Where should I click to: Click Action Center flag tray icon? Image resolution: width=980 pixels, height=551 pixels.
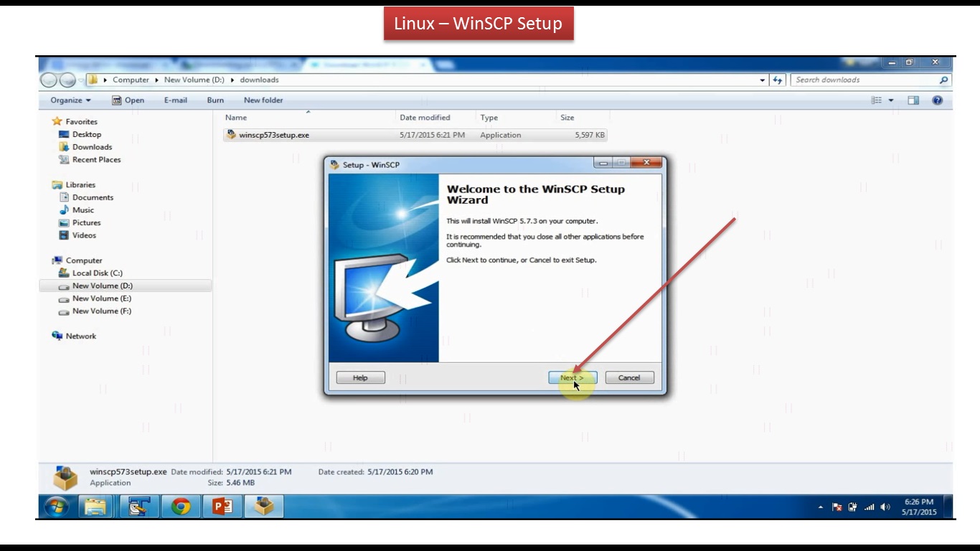click(837, 507)
